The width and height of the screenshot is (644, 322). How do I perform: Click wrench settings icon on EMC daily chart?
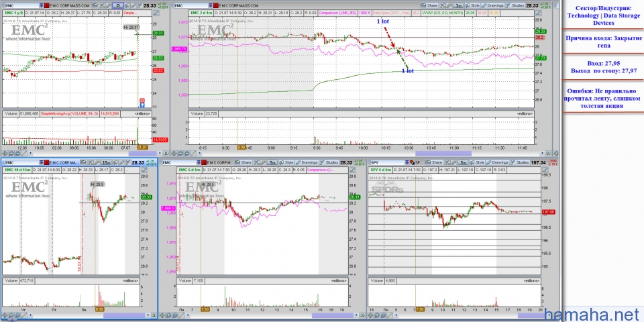click(109, 5)
